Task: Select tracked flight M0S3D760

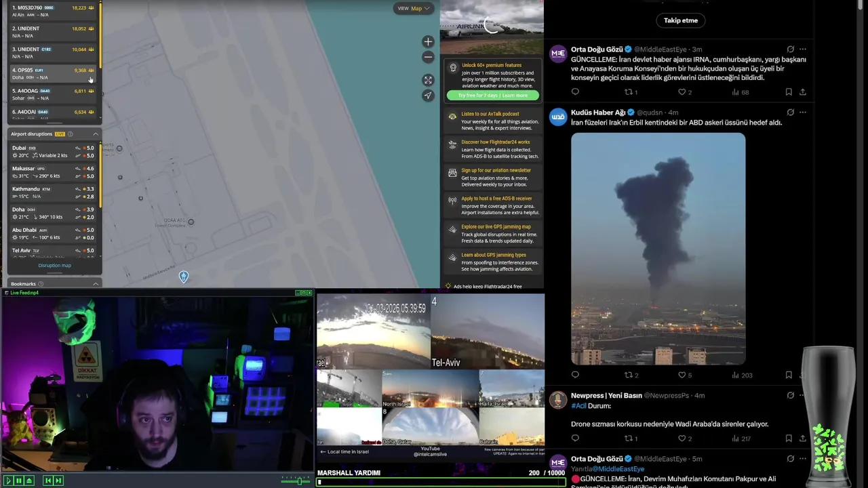Action: (53, 11)
